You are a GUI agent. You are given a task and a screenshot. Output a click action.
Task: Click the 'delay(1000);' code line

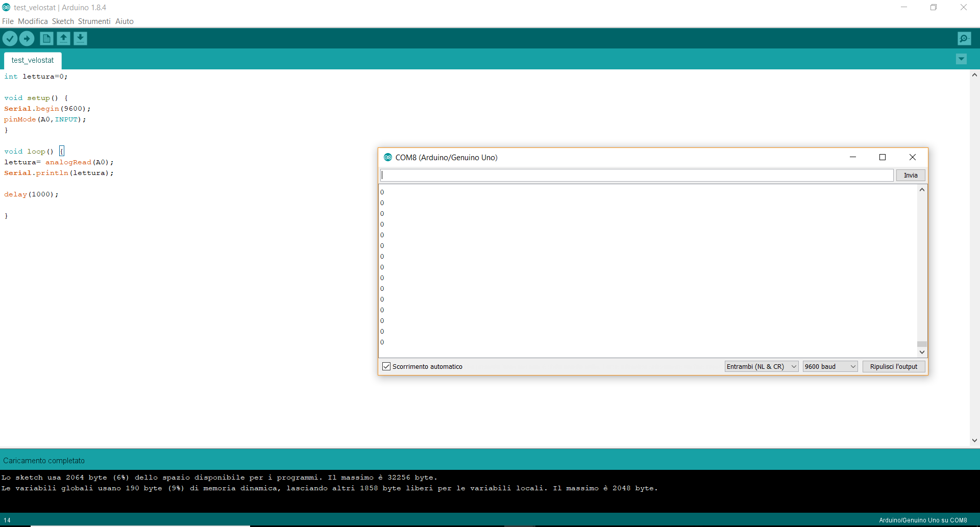(31, 194)
